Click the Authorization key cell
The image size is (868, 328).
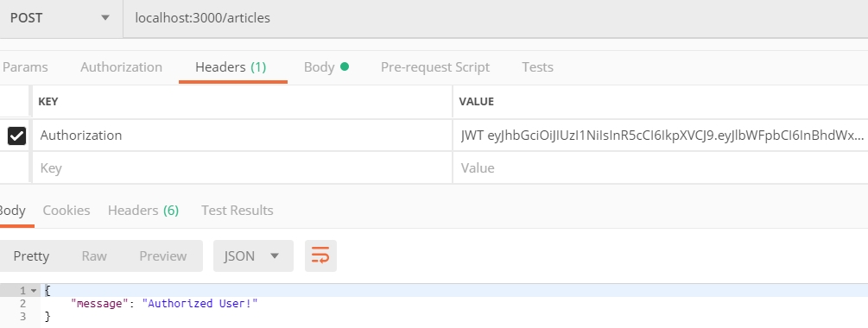[x=243, y=136]
